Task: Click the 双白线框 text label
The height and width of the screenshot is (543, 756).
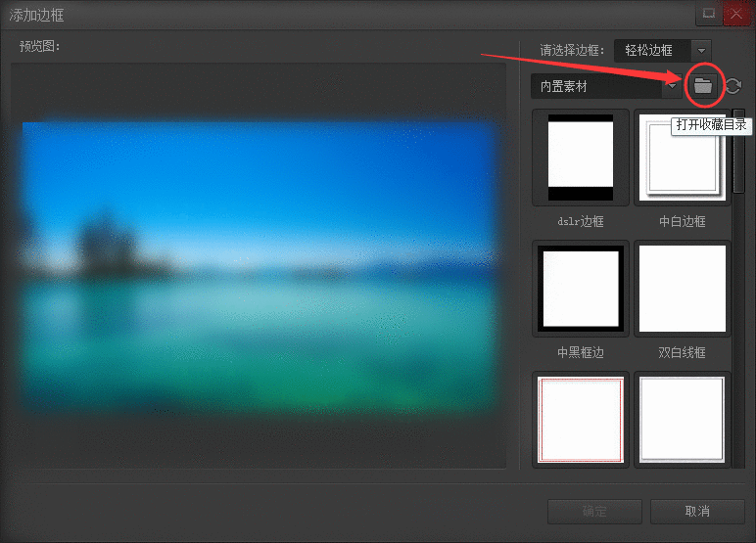Action: [682, 352]
